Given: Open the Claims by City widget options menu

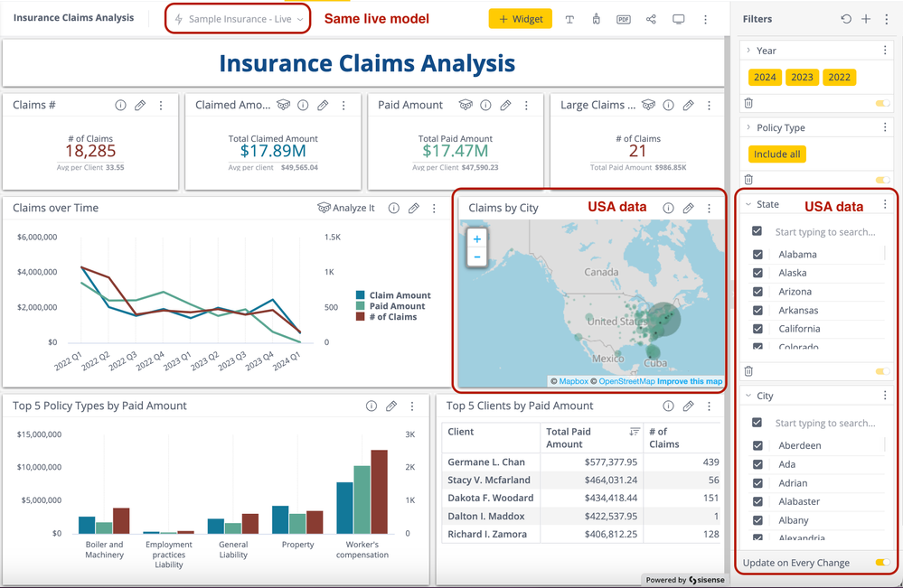Looking at the screenshot, I should pos(709,209).
